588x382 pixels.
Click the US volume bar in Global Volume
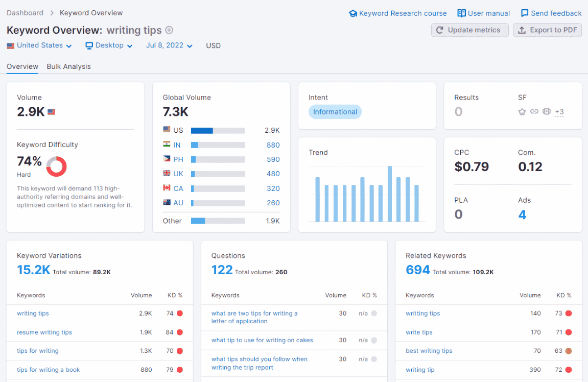[218, 130]
